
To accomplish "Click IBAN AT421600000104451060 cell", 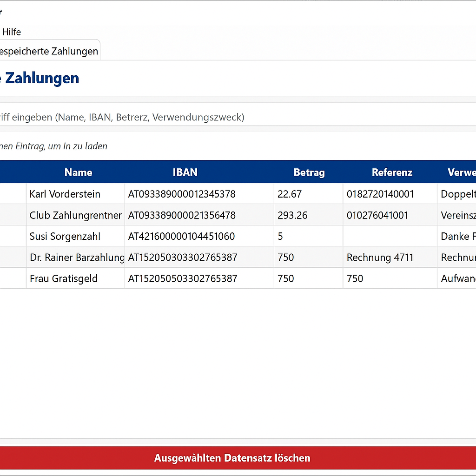I will coord(181,236).
